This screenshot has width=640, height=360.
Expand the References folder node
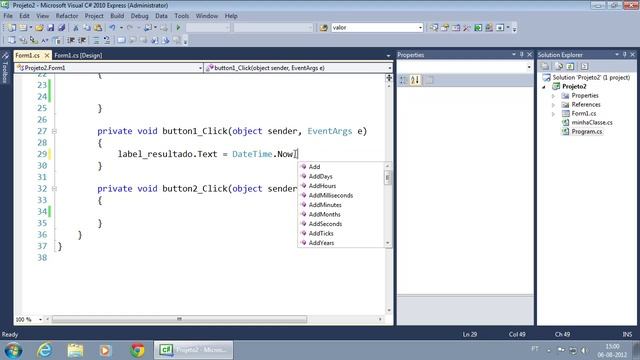pyautogui.click(x=553, y=105)
